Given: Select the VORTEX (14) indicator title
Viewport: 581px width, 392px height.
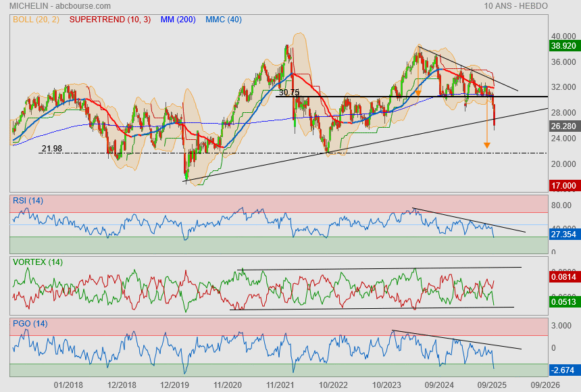Looking at the screenshot, I should [x=38, y=262].
